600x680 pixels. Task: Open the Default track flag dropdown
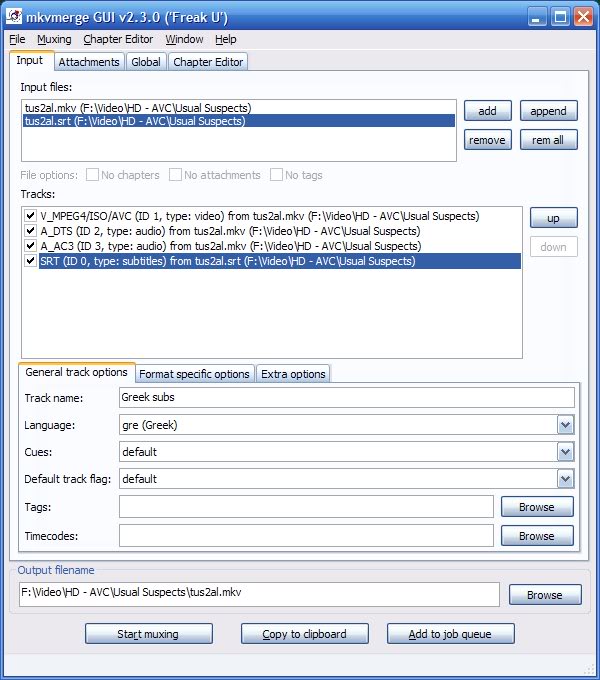click(566, 479)
